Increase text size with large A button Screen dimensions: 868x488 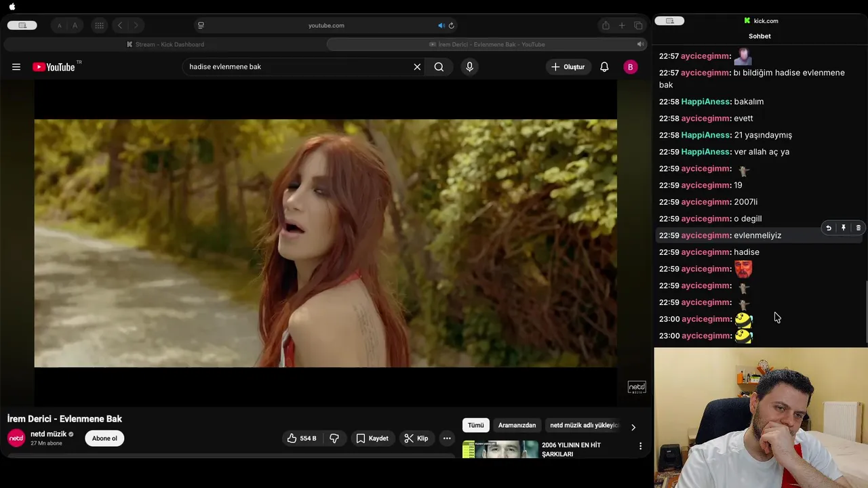pos(75,26)
